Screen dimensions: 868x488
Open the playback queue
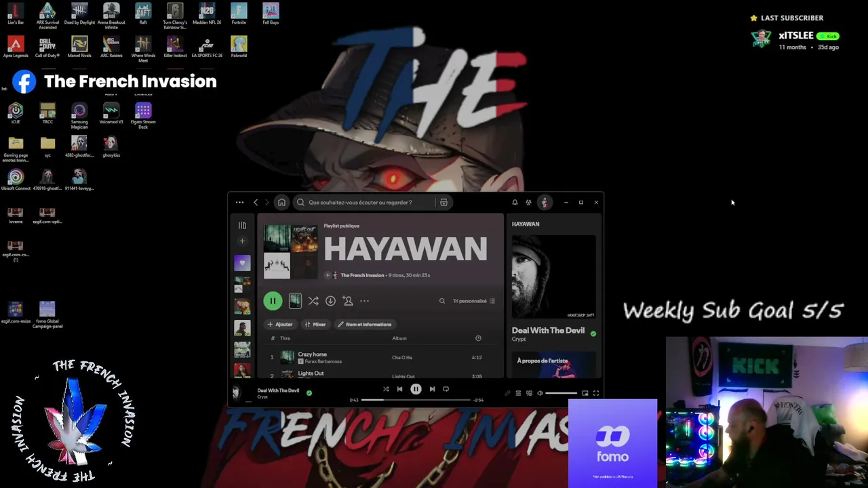click(518, 393)
